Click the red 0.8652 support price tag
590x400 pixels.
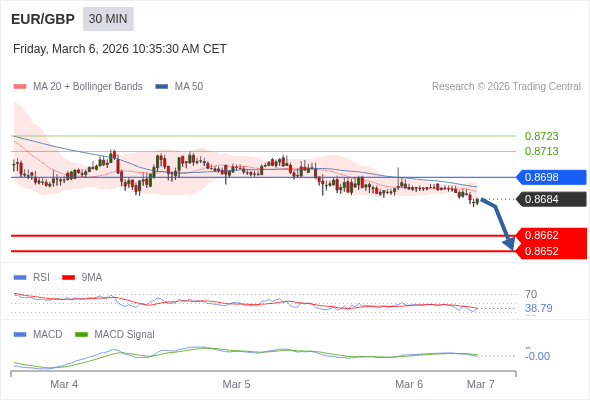pos(551,251)
